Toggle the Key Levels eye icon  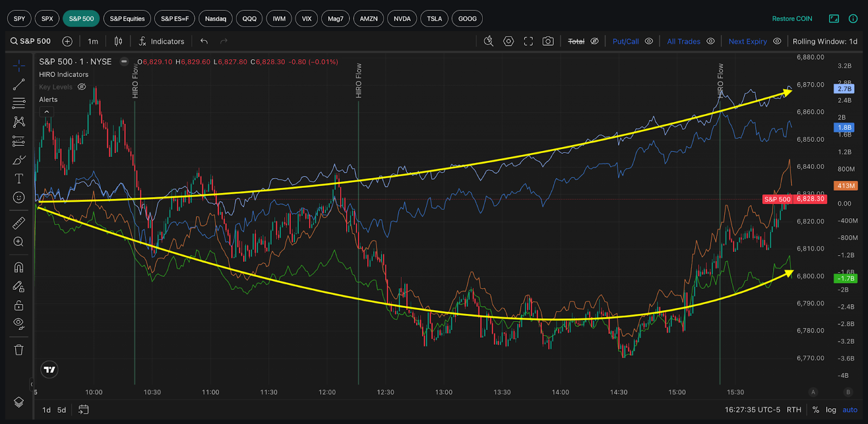82,87
